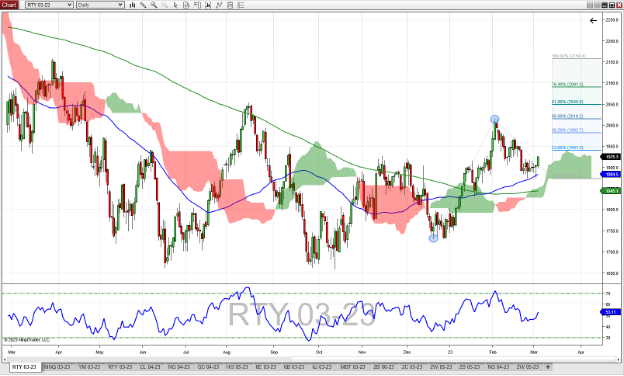Viewport: 624px width, 376px height.
Task: Click the 2250.0 price axis label
Action: click(x=612, y=20)
